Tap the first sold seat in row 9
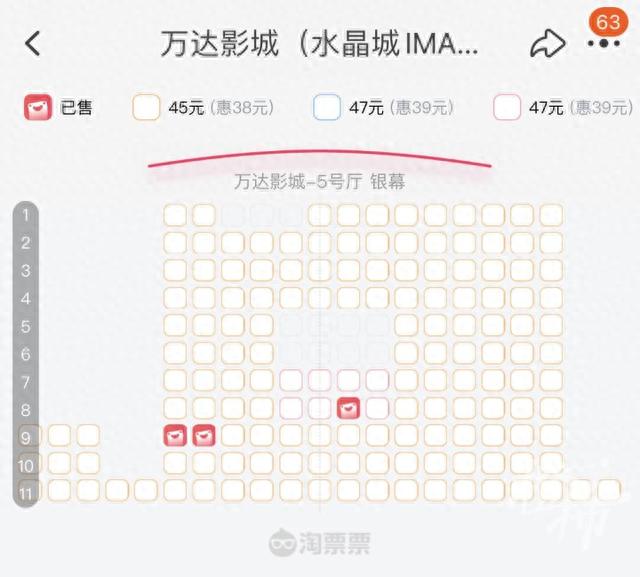Image resolution: width=640 pixels, height=577 pixels. (x=175, y=435)
